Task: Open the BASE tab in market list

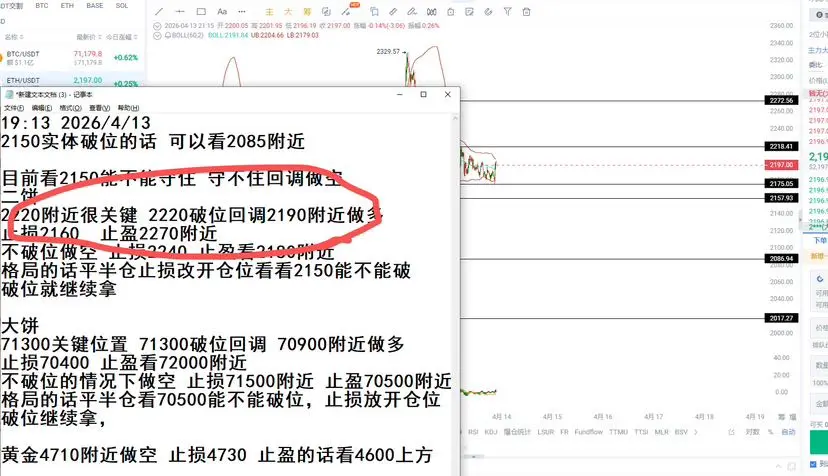Action: pos(95,6)
